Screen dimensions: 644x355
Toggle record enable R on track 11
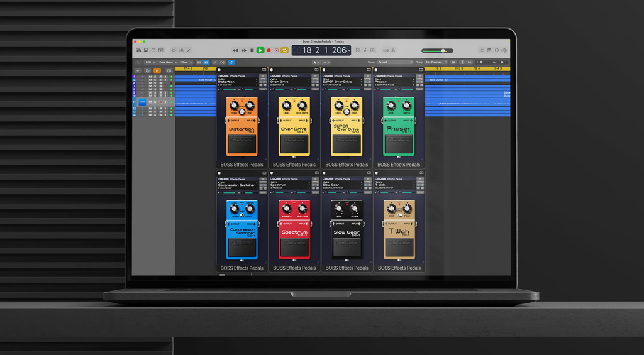click(160, 102)
